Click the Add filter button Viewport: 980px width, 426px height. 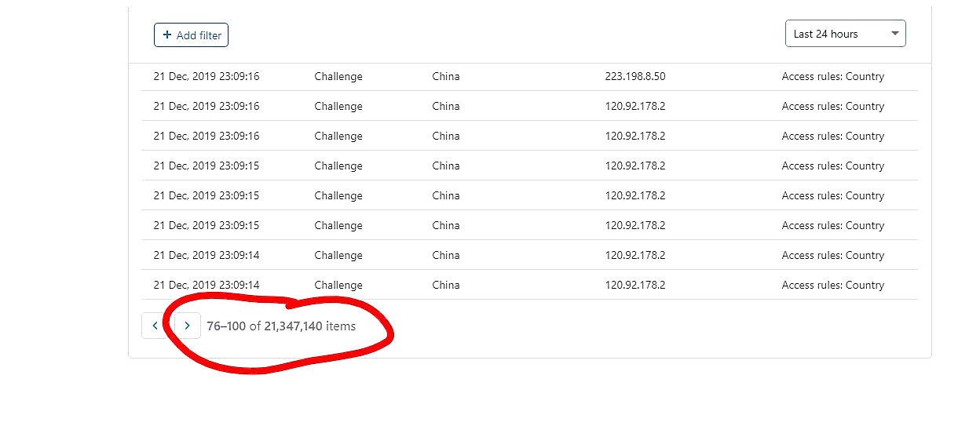tap(191, 35)
